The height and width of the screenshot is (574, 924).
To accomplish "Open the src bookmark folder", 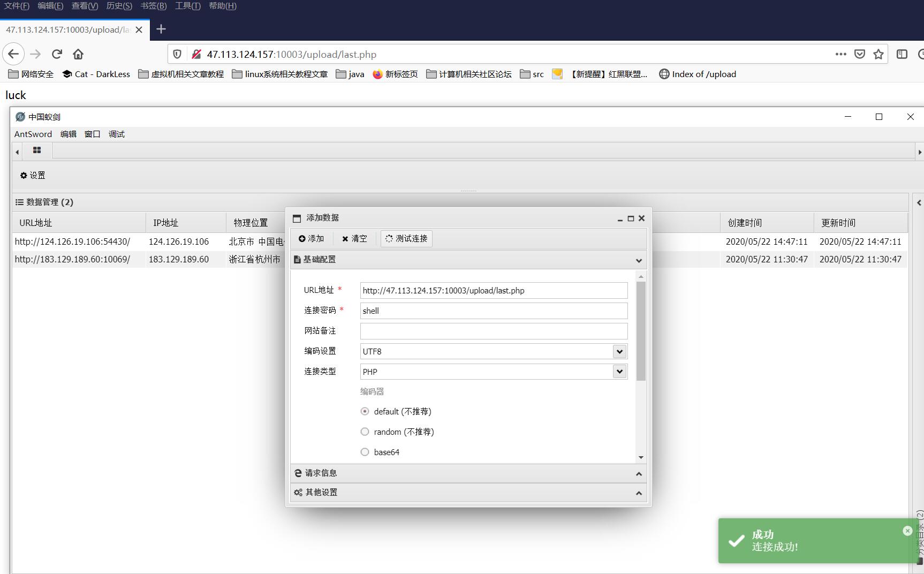I will (x=532, y=74).
